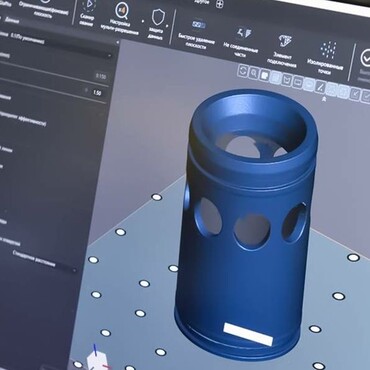Click the Быстрое удаление плоскости icon

[199, 24]
